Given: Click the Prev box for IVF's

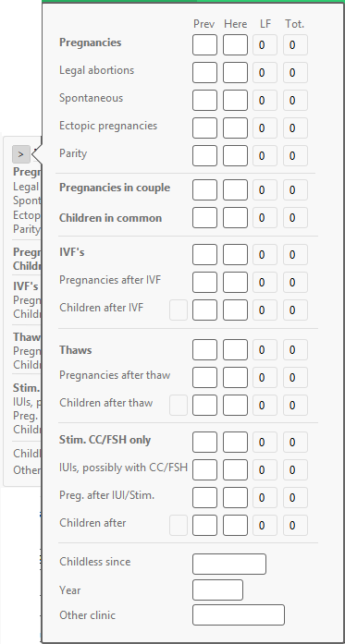Looking at the screenshot, I should 204,255.
